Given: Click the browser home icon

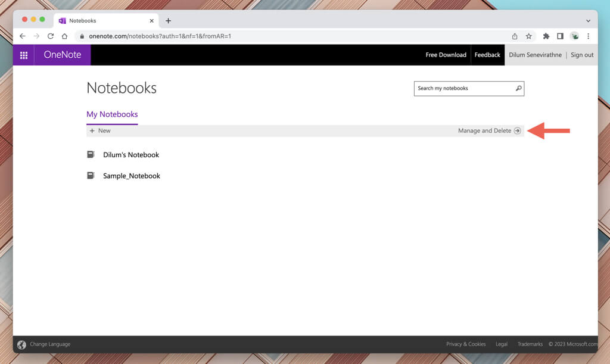Looking at the screenshot, I should pyautogui.click(x=64, y=36).
